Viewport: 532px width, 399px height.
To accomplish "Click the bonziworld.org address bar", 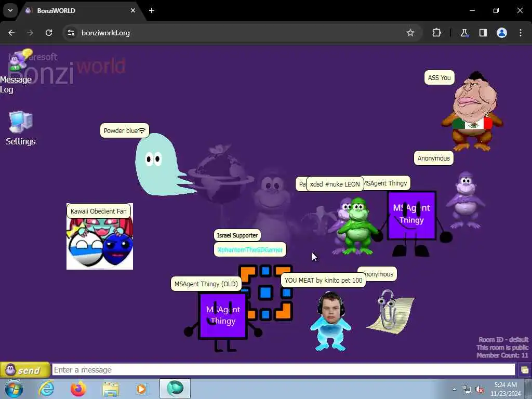I will (243, 33).
